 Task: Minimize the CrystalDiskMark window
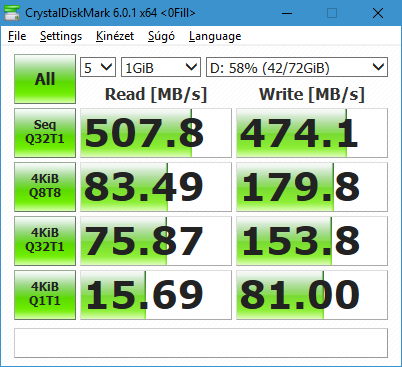[x=287, y=13]
